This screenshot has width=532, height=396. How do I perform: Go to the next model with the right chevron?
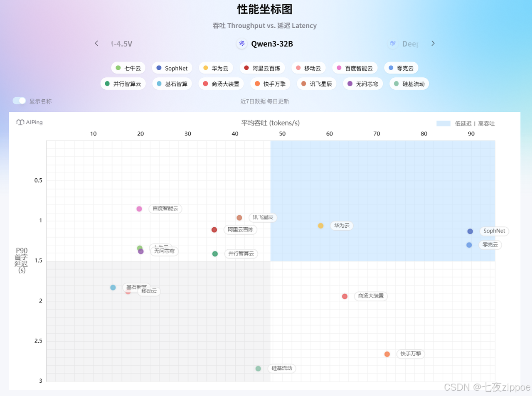tap(433, 43)
